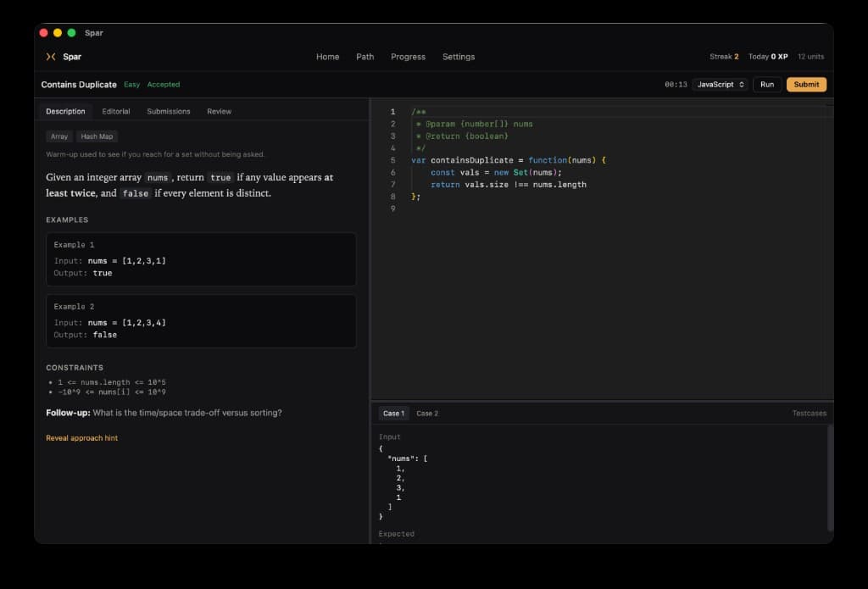Click the Testcases label
The width and height of the screenshot is (868, 589).
(809, 414)
